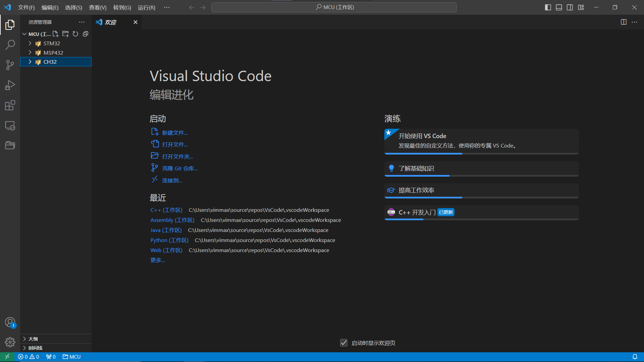This screenshot has height=362, width=644.
Task: Open the Source Control view
Action: 10,65
